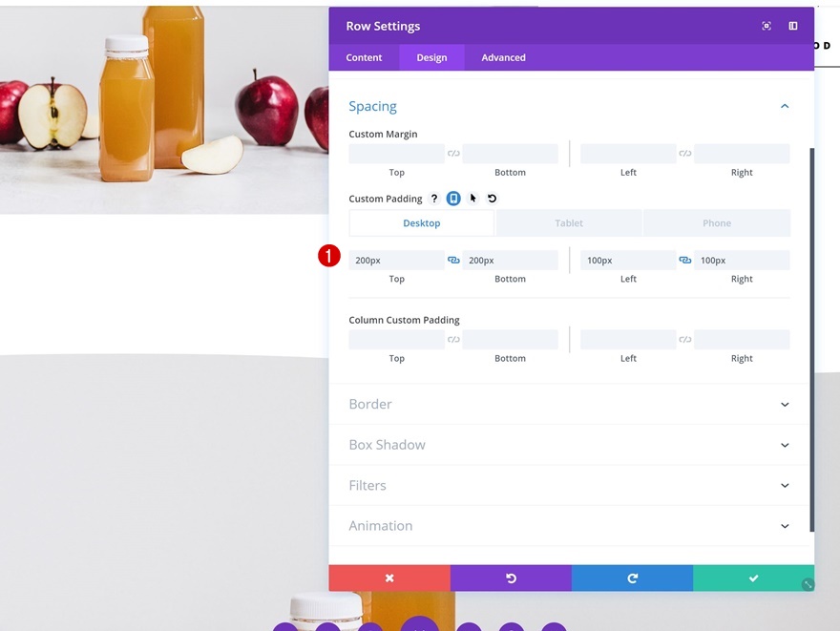Toggle link between Custom Margin Top and Bottom
The height and width of the screenshot is (631, 840).
coord(453,154)
